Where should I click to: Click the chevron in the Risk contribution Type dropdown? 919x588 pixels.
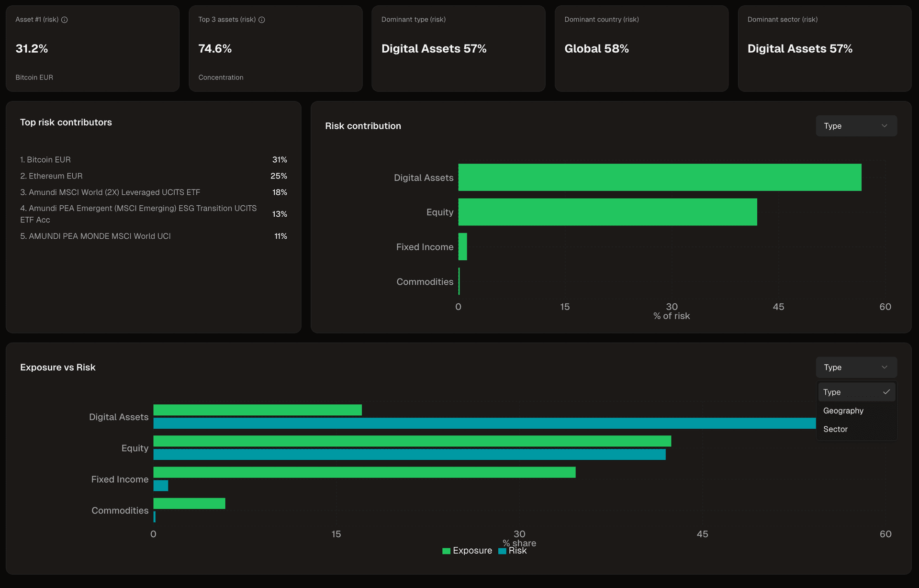click(884, 126)
